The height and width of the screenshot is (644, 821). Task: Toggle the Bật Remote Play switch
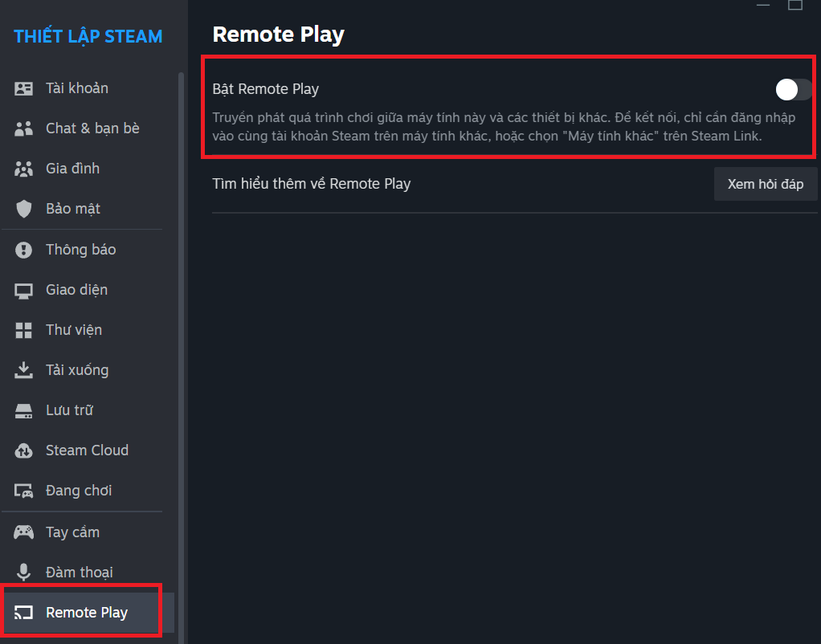tap(794, 89)
